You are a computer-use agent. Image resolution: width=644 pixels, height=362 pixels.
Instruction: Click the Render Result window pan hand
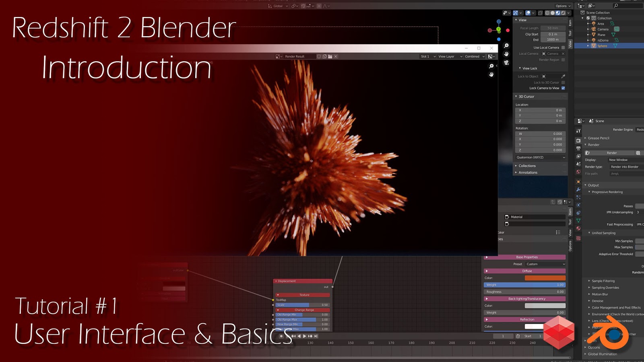(x=491, y=74)
